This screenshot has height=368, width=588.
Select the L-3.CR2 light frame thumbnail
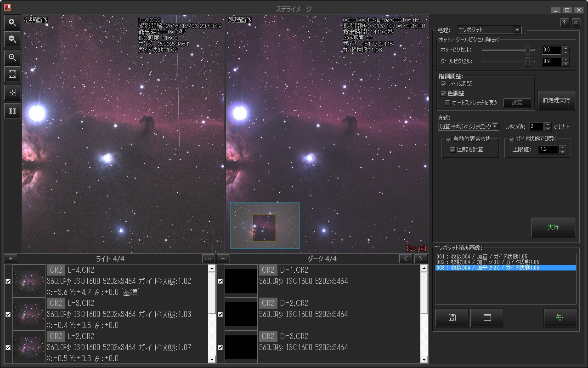click(x=29, y=314)
